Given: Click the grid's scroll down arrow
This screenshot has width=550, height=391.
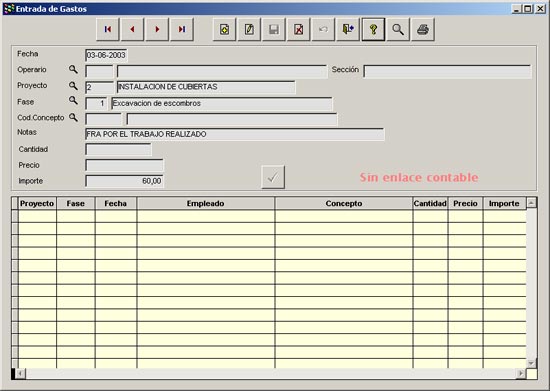Looking at the screenshot, I should pyautogui.click(x=531, y=363).
